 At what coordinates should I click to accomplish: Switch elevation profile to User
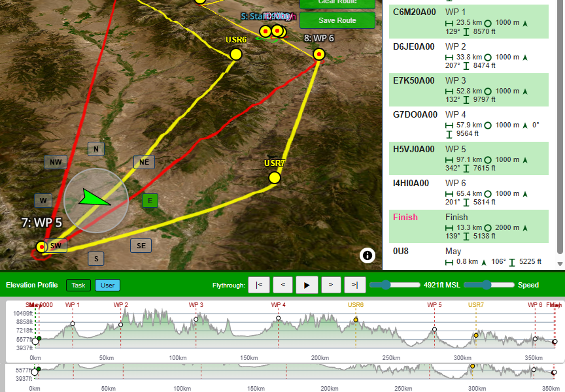click(107, 285)
